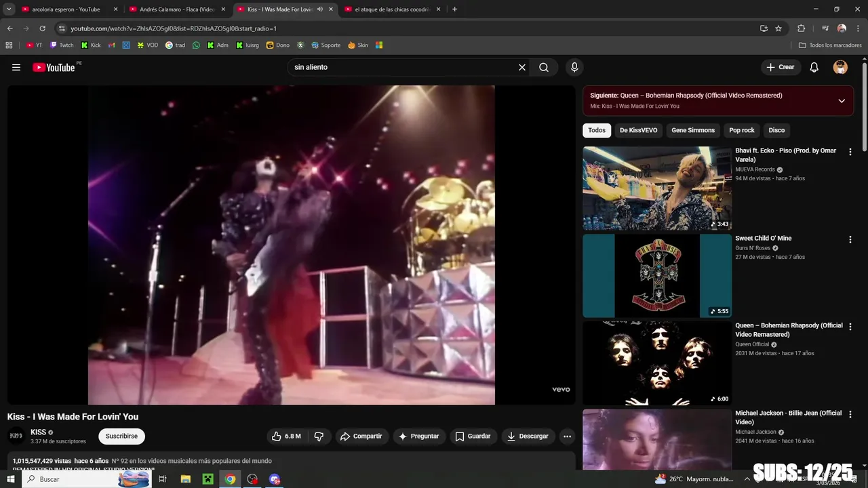Click the Kiss video player area
This screenshot has width=868, height=488.
[291, 245]
